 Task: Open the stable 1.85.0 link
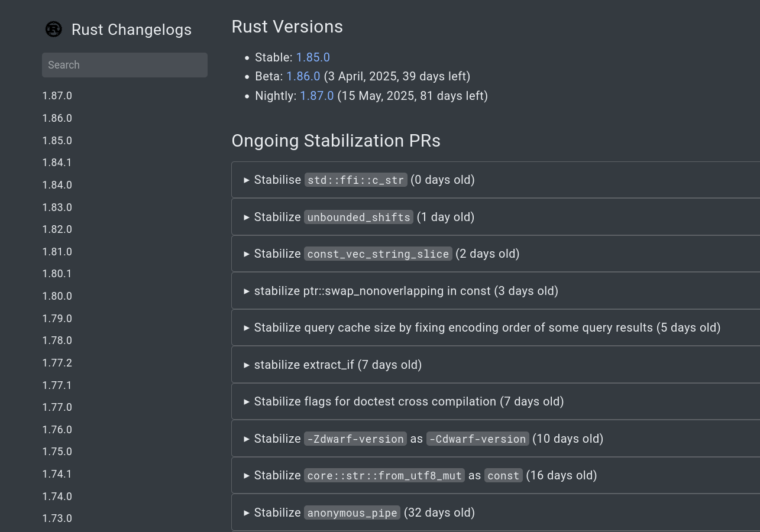coord(313,57)
